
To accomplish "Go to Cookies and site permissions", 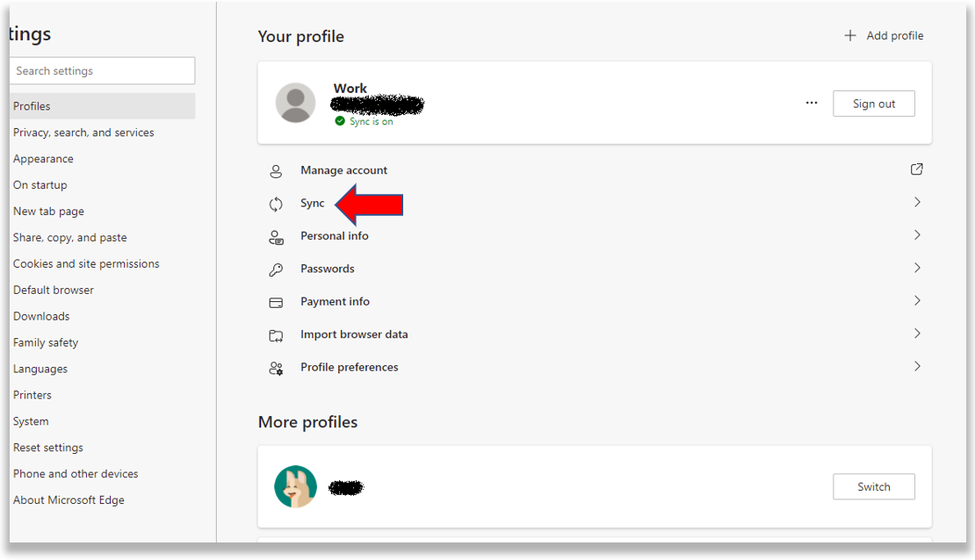I will click(86, 264).
